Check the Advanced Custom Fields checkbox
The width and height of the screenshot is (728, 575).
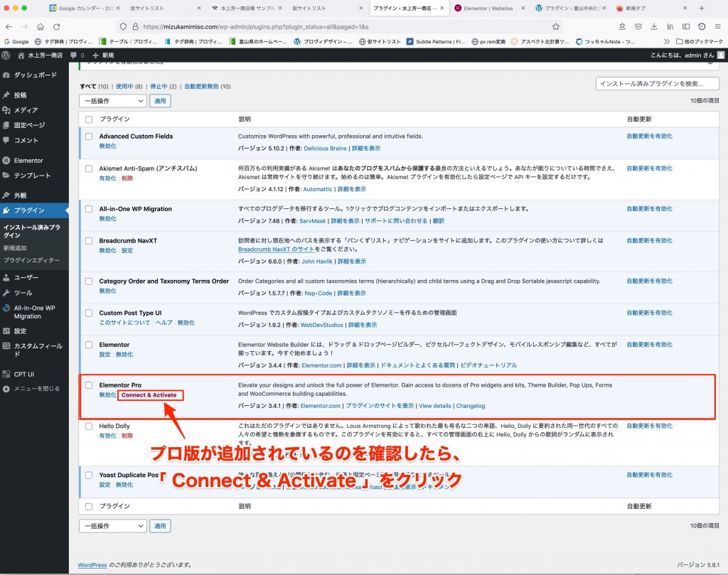pos(89,136)
